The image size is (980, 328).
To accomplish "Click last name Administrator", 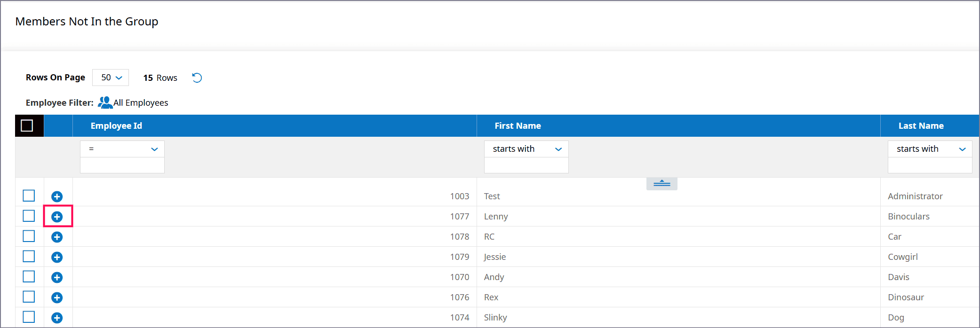I will pyautogui.click(x=915, y=196).
